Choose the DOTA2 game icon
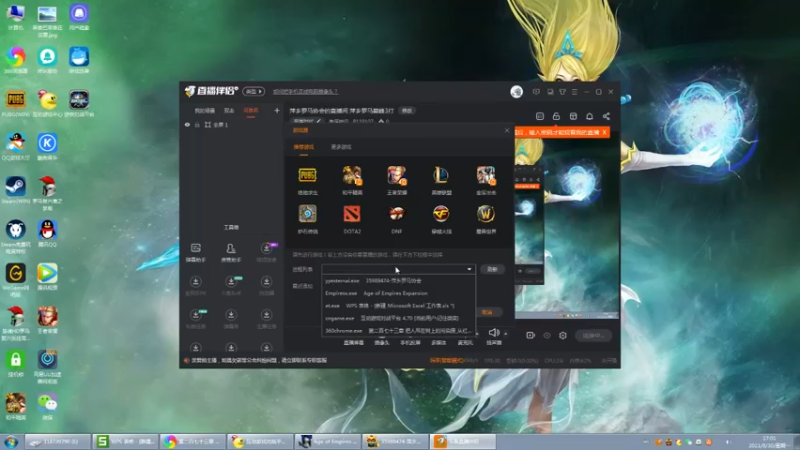Viewport: 800px width, 450px height. pos(352,214)
